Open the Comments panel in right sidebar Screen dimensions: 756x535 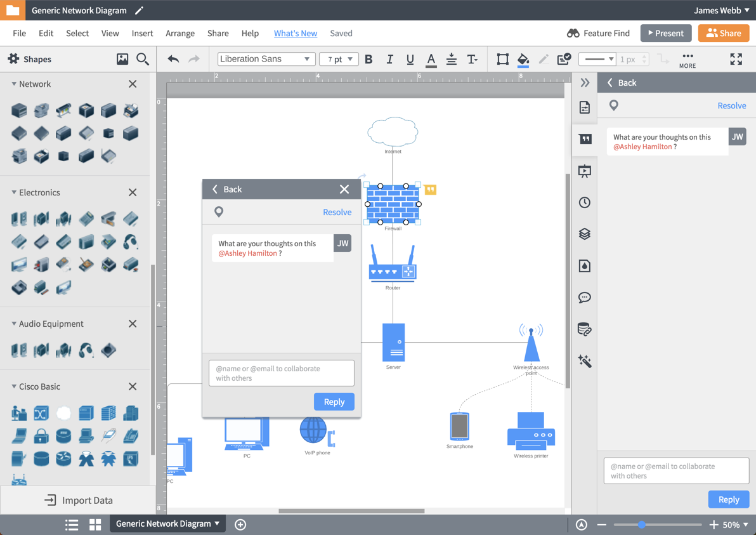pyautogui.click(x=584, y=138)
